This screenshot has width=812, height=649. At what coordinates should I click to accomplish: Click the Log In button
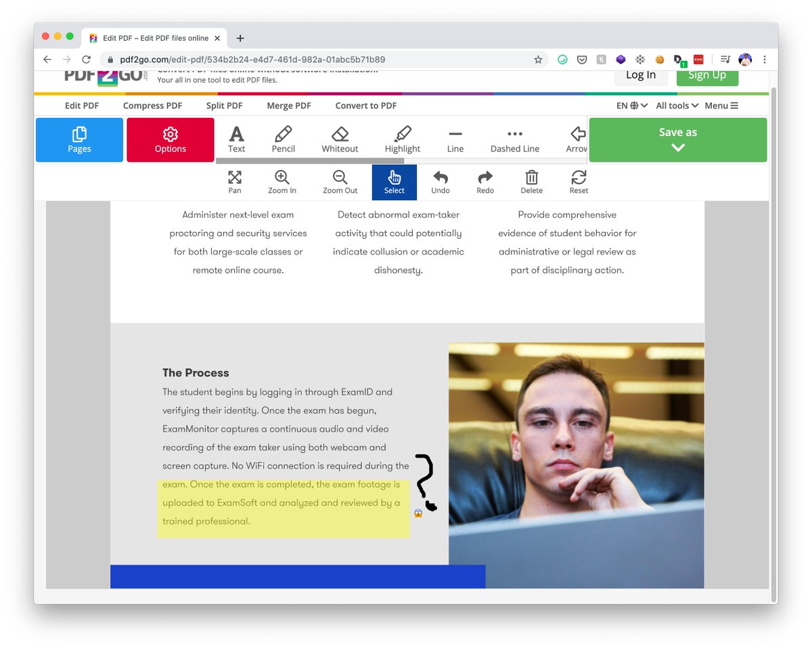pyautogui.click(x=641, y=75)
